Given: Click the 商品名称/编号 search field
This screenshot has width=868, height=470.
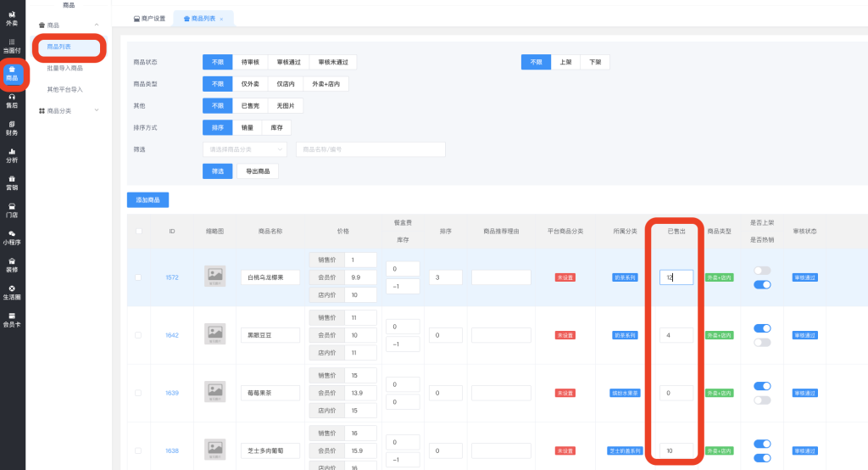Looking at the screenshot, I should point(358,149).
